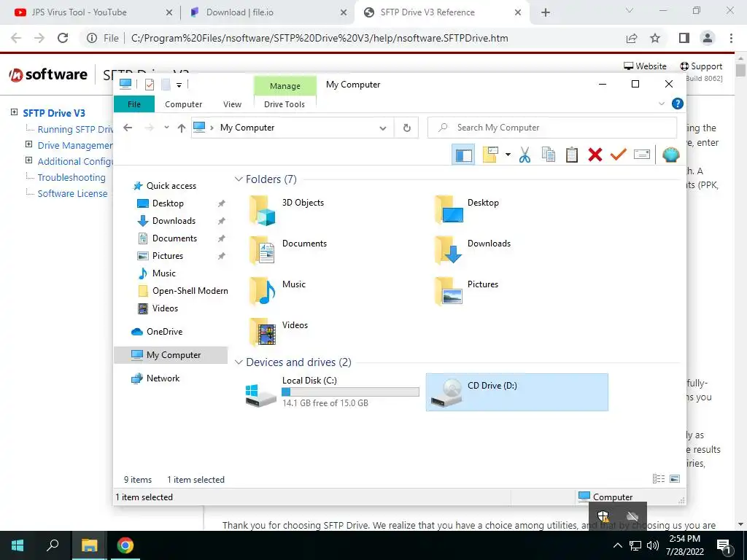The width and height of the screenshot is (747, 560).
Task: Click the Paste clipboard icon in Explorer toolbar
Action: (x=572, y=155)
